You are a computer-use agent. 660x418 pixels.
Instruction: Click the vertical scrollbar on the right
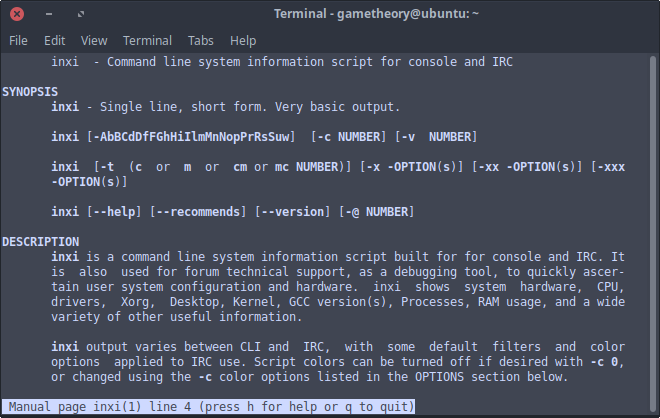click(653, 234)
